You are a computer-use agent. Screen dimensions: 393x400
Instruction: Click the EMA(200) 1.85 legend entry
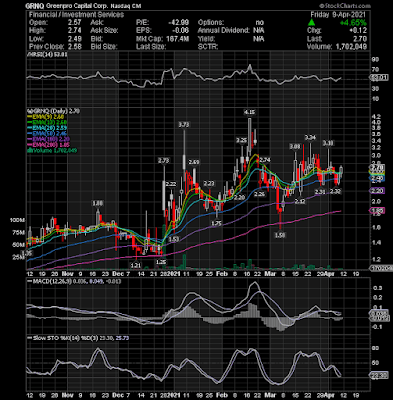point(48,145)
